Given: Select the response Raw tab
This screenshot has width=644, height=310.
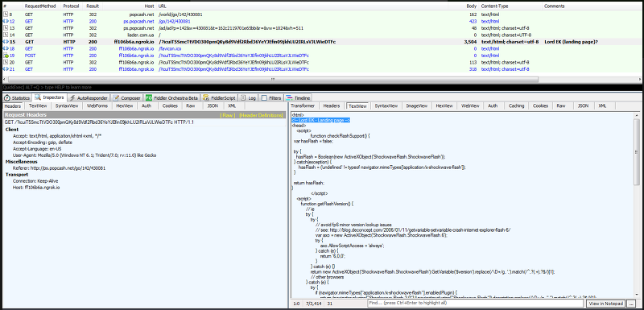Looking at the screenshot, I should 561,106.
